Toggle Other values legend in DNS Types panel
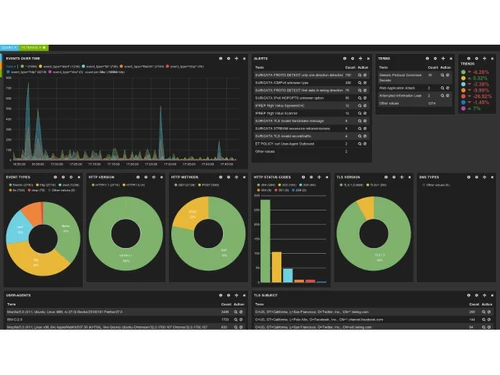 tap(436, 185)
